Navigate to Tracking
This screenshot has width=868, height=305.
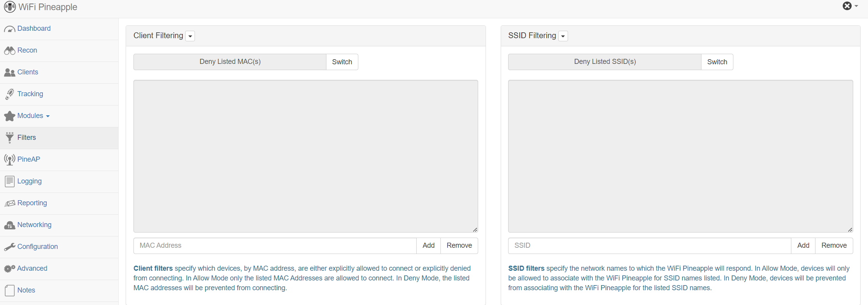click(x=30, y=94)
